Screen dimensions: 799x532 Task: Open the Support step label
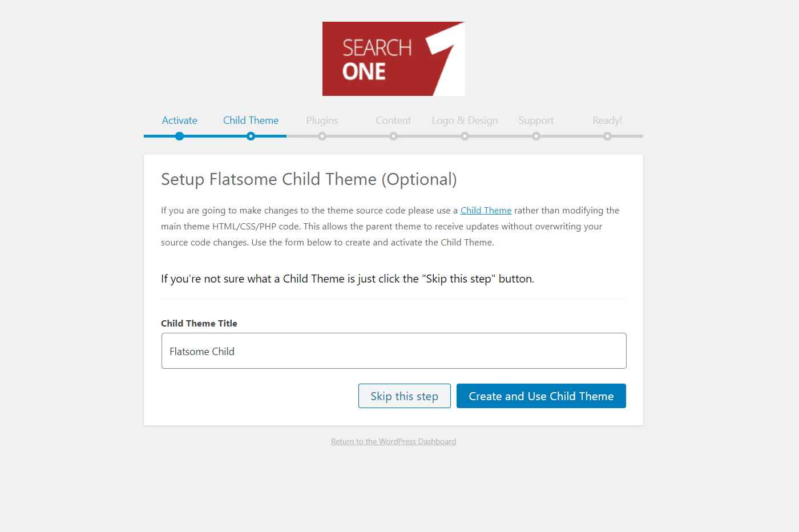536,120
